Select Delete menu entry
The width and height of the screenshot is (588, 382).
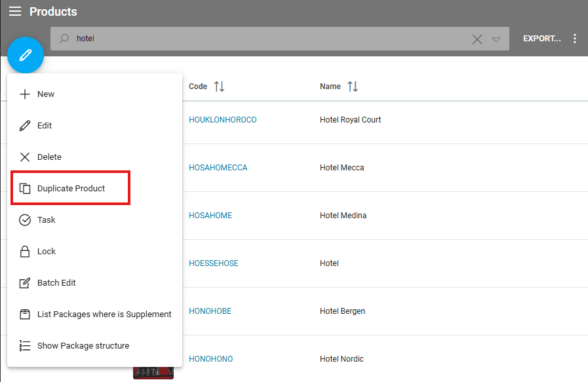point(49,157)
